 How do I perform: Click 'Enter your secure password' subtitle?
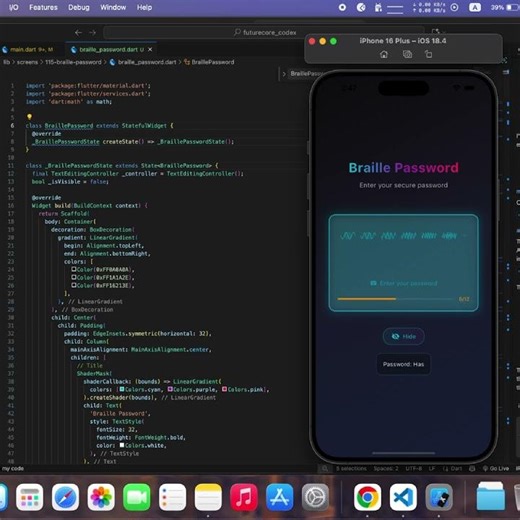(x=403, y=185)
